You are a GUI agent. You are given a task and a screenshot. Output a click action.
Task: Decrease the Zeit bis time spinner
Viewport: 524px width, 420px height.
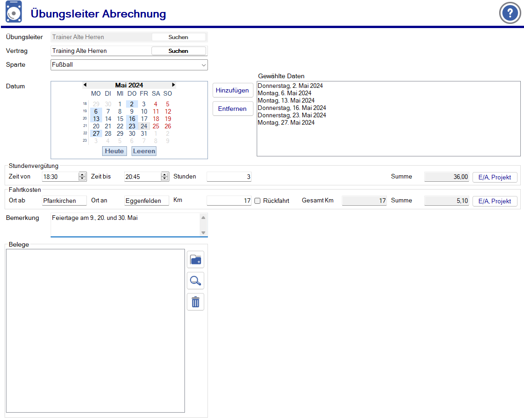[x=165, y=178]
